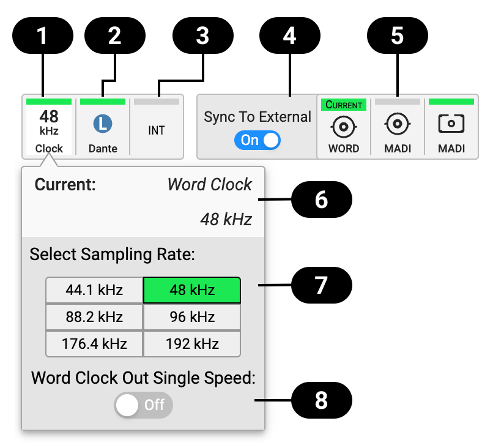Image resolution: width=504 pixels, height=448 pixels.
Task: Click the highlighted 48 kHz rate button
Action: tap(192, 290)
